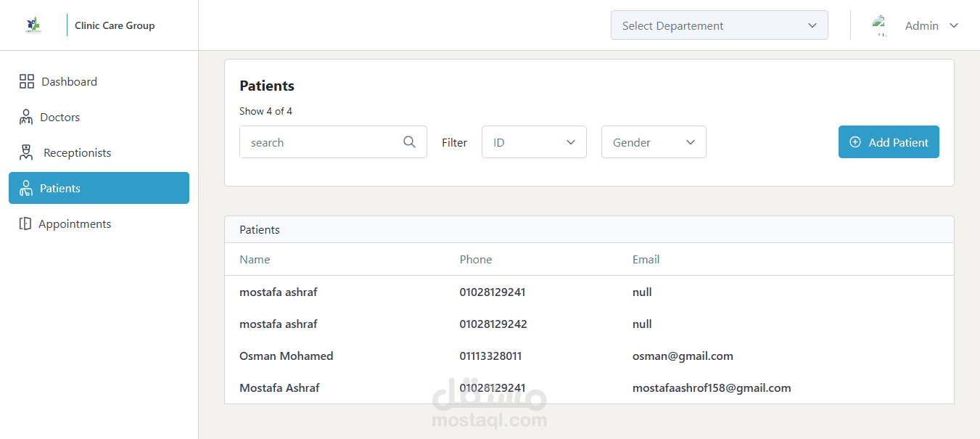This screenshot has width=980, height=439.
Task: Navigate to the Receptionists page
Action: click(x=77, y=152)
